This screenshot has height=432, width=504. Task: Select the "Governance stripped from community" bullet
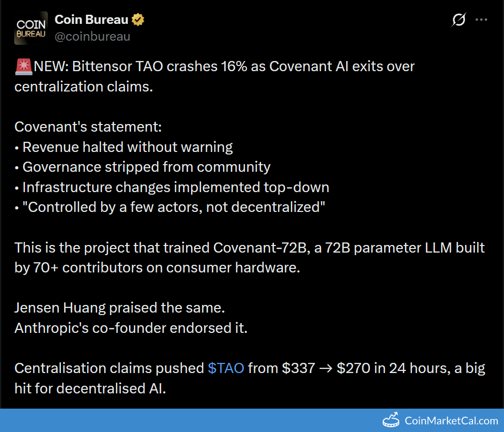[x=146, y=167]
